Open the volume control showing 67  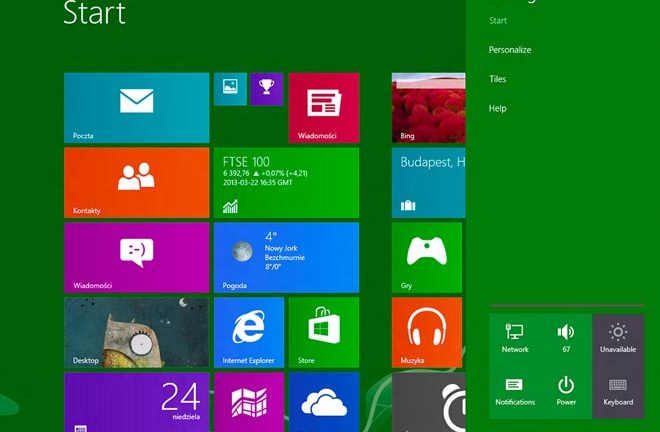566,339
